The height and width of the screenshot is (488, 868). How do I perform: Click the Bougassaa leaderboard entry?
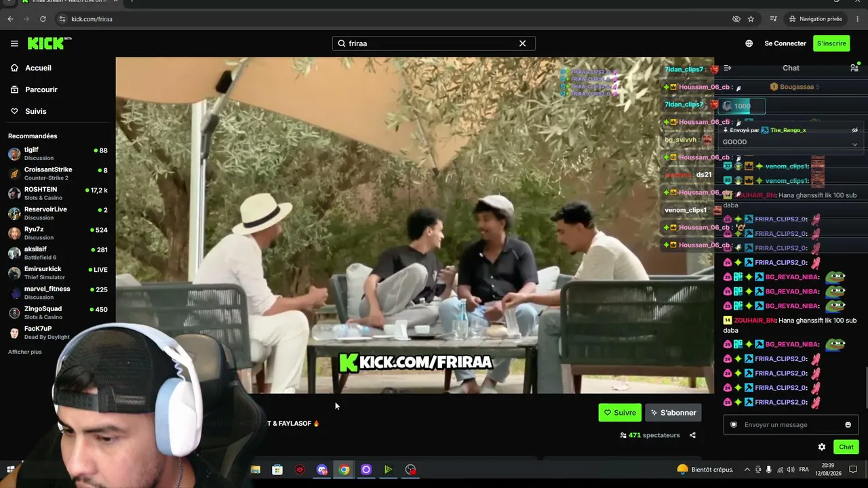pyautogui.click(x=795, y=87)
